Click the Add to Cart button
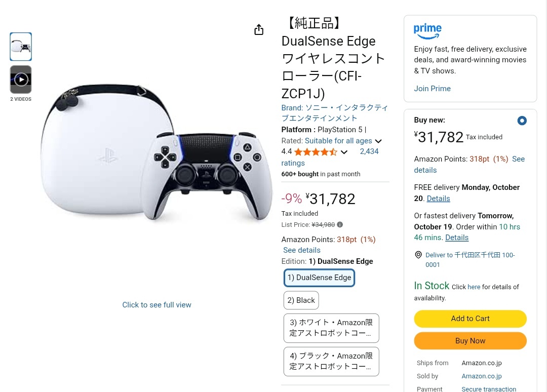 (x=470, y=319)
